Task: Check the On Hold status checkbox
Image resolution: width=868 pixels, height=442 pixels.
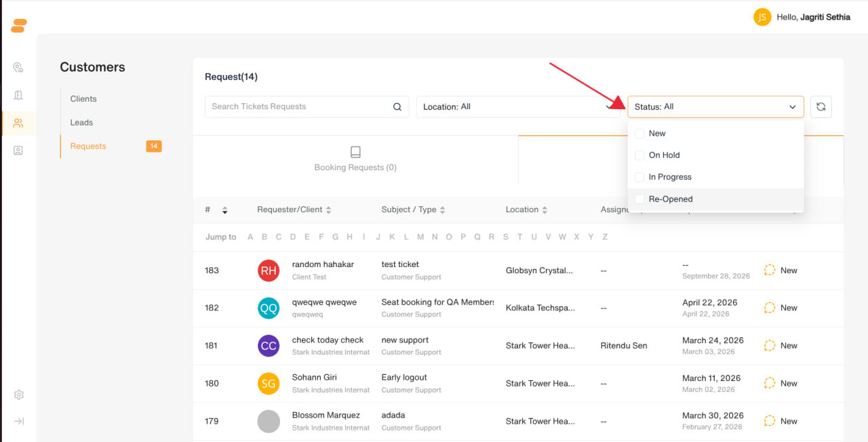Action: [x=639, y=155]
